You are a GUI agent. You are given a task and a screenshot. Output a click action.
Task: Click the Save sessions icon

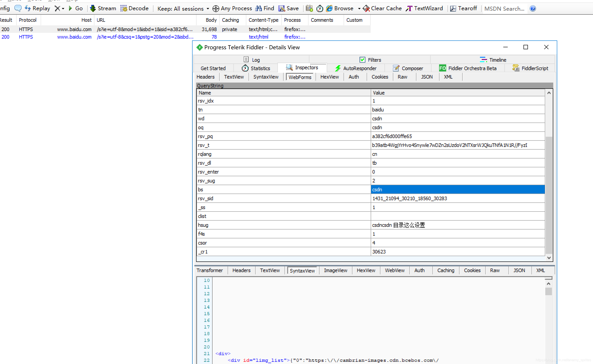281,8
